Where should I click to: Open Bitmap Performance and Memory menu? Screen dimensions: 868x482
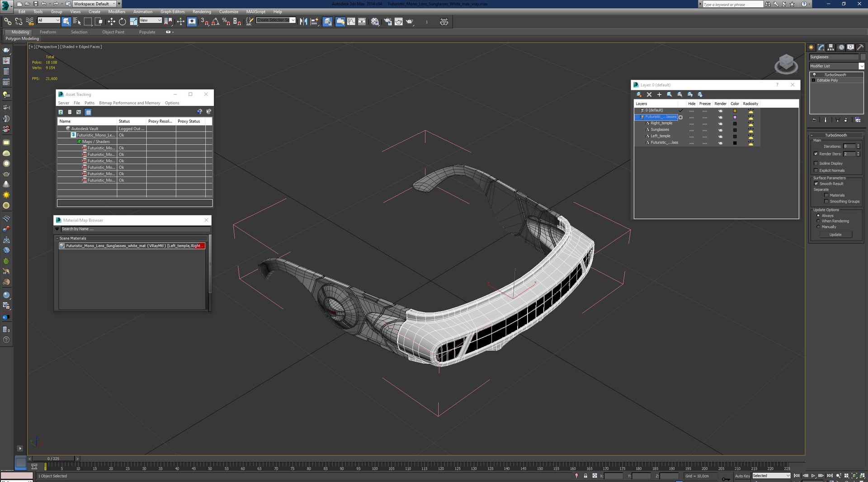[x=129, y=103]
